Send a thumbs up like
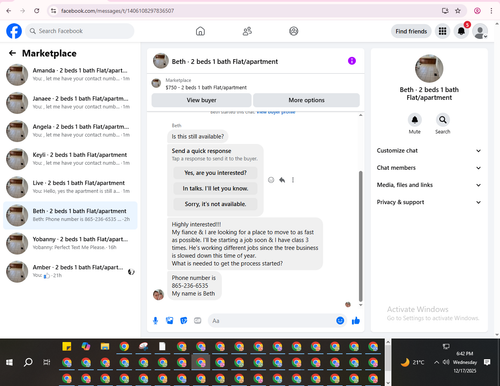 coord(356,321)
